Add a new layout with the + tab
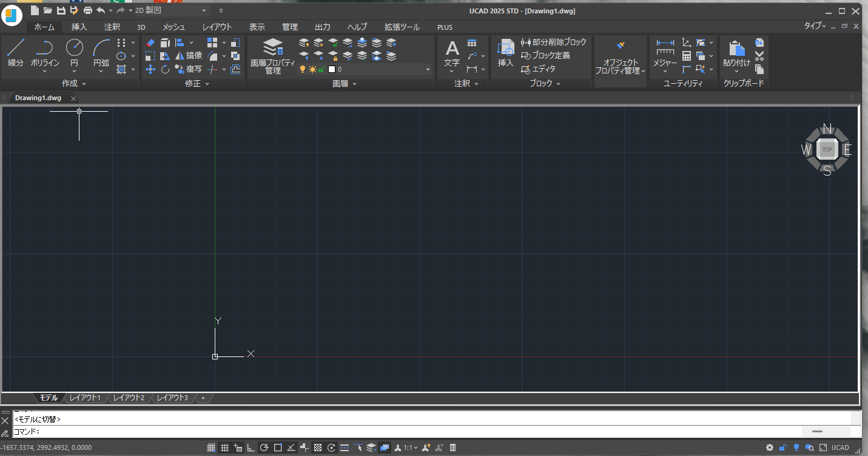Image resolution: width=868 pixels, height=456 pixels. click(x=203, y=398)
